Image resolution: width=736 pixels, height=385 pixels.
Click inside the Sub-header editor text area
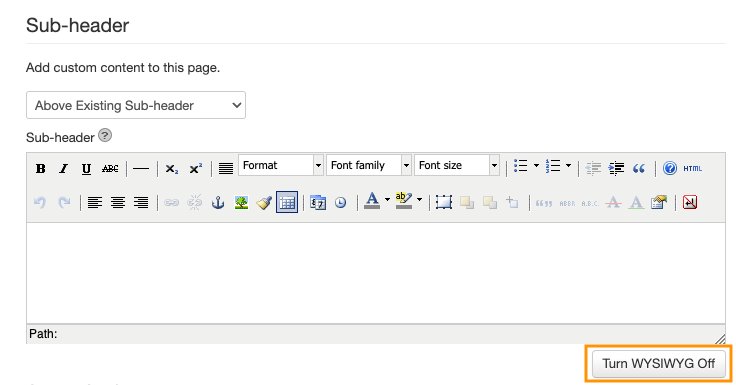[376, 273]
